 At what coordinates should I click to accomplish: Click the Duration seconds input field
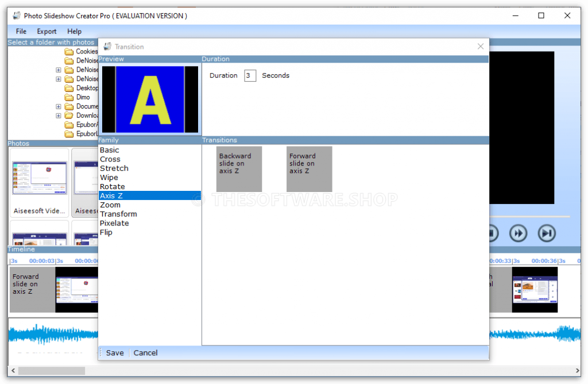pyautogui.click(x=250, y=75)
